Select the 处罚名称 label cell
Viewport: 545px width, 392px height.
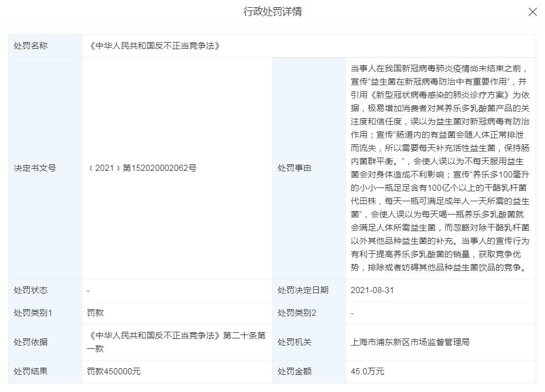(x=45, y=46)
